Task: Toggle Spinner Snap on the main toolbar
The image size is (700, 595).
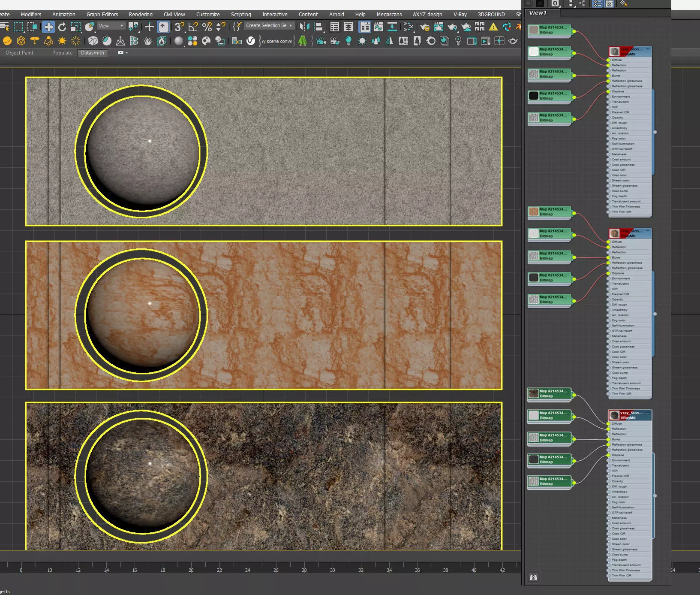Action: pos(221,27)
